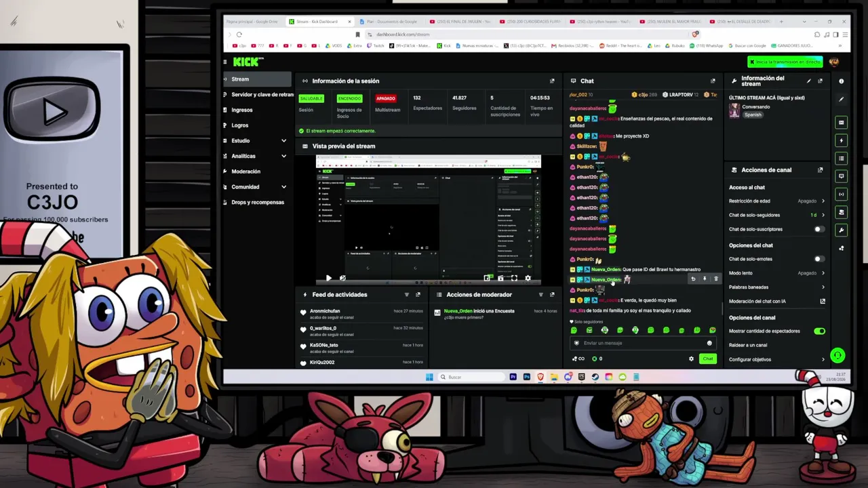The image size is (868, 488).
Task: Pop out the Información del stream panel
Action: [820, 81]
